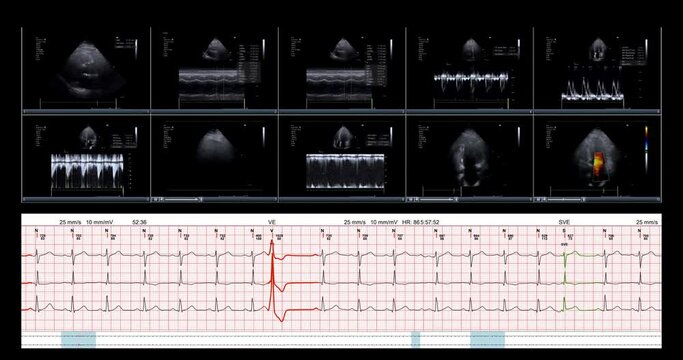Click the 52:36 timestamp
Image resolution: width=683 pixels, height=360 pixels.
click(x=139, y=222)
